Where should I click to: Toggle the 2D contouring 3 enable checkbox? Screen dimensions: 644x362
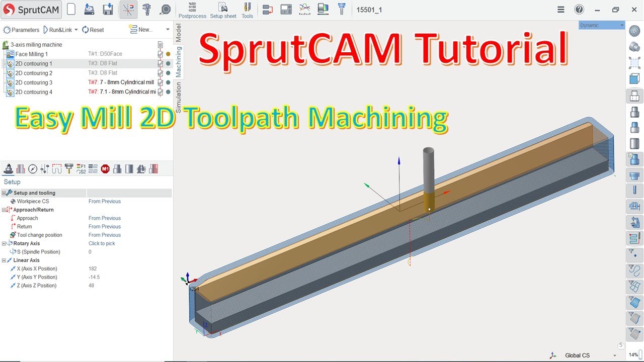[160, 82]
